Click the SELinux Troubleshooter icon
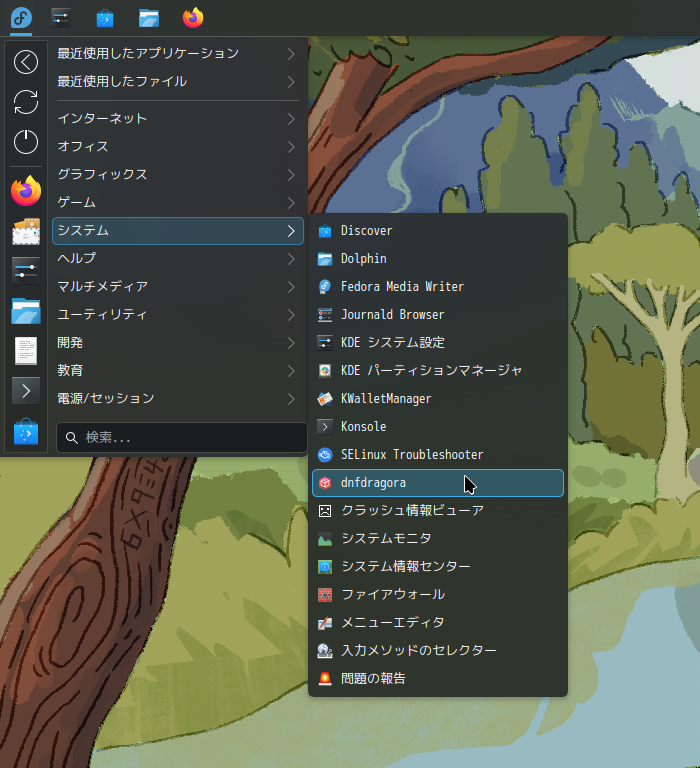The height and width of the screenshot is (768, 700). pos(325,455)
